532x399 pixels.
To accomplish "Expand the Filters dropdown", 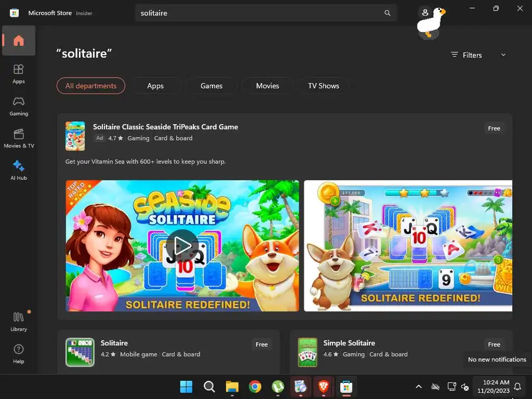I will point(478,55).
